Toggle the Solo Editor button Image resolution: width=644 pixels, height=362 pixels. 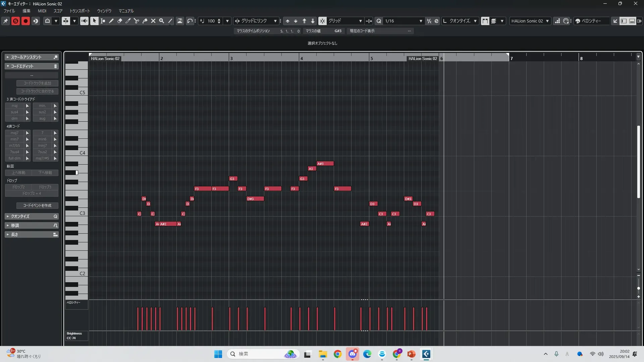point(15,21)
